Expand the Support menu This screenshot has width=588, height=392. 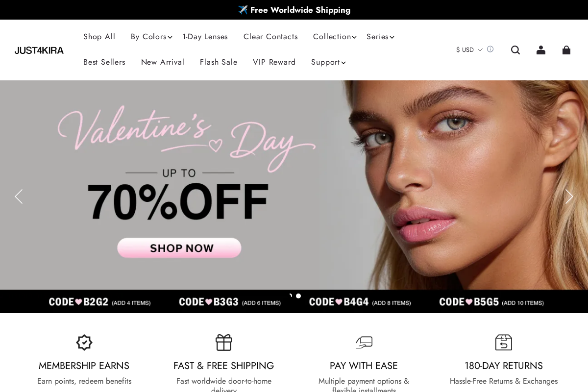click(328, 62)
